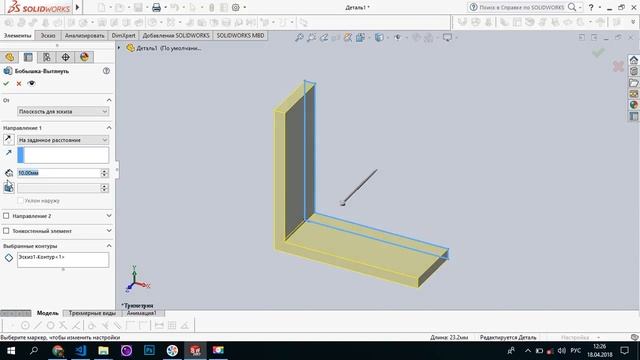Open the Windows Start menu
The width and height of the screenshot is (640, 360).
coord(11,351)
